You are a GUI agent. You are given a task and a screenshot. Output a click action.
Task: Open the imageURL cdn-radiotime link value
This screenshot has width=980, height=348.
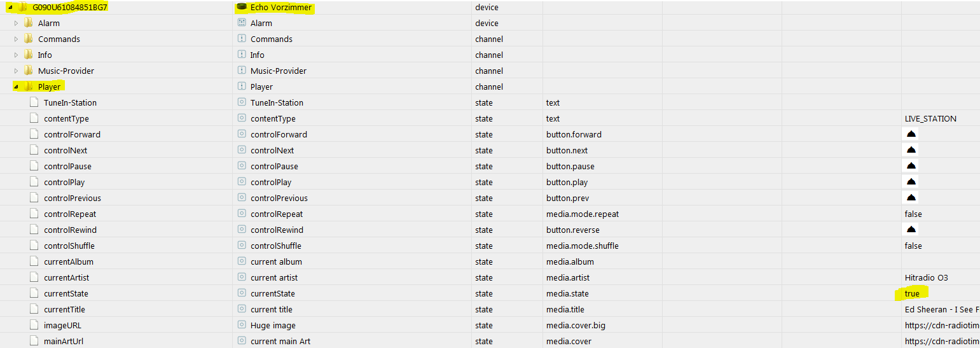(942, 325)
